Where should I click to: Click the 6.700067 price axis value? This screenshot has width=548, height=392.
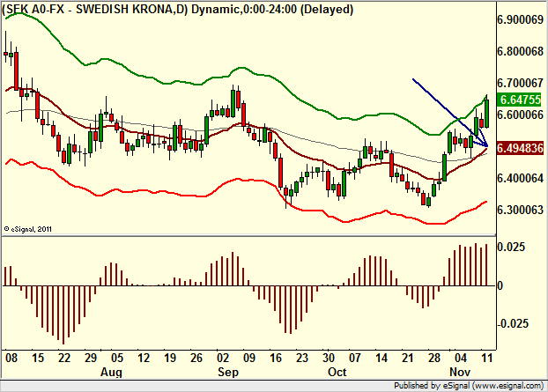[521, 83]
